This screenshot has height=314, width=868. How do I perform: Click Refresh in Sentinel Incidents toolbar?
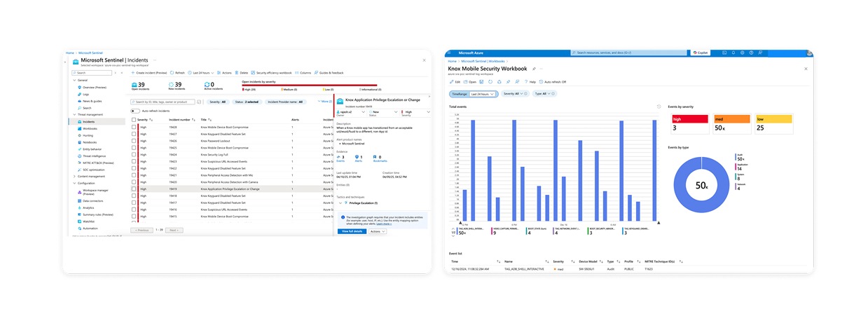pyautogui.click(x=177, y=73)
